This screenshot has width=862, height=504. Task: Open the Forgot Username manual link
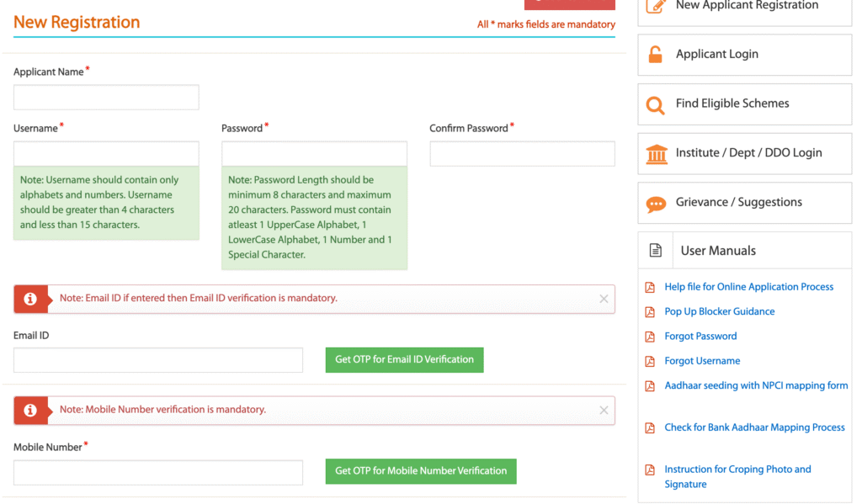point(702,361)
